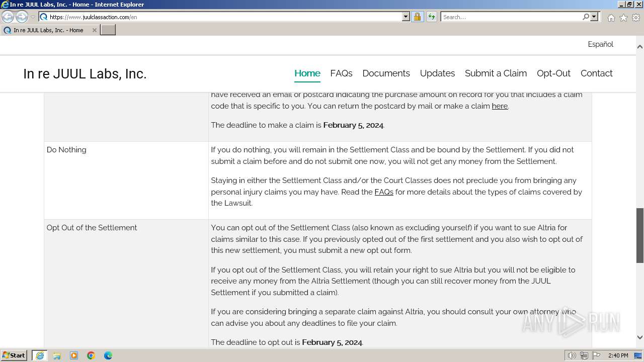Open the media player taskbar icon
Screen dimensions: 644x362
pos(74,355)
